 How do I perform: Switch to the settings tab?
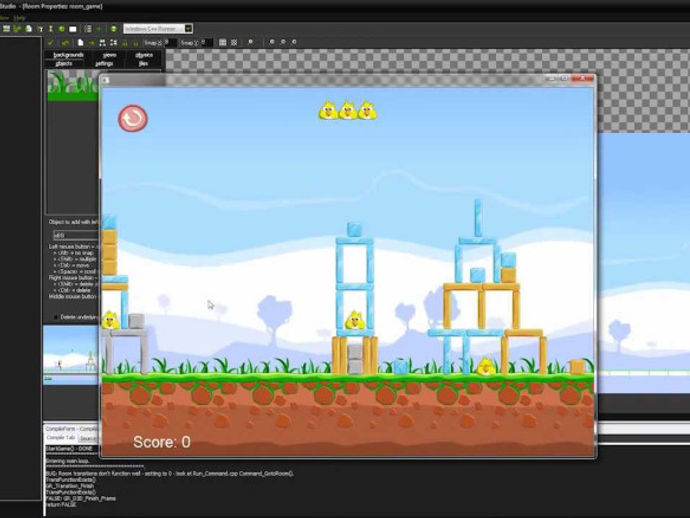coord(104,64)
